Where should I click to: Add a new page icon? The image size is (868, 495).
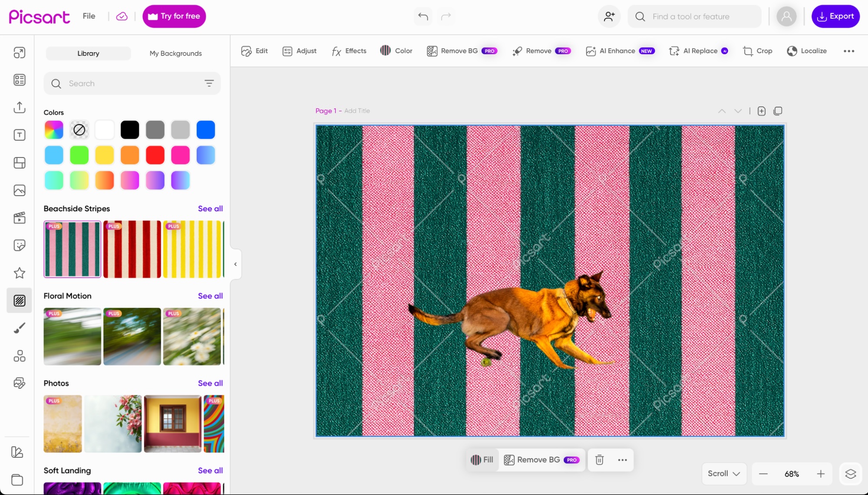(x=761, y=111)
